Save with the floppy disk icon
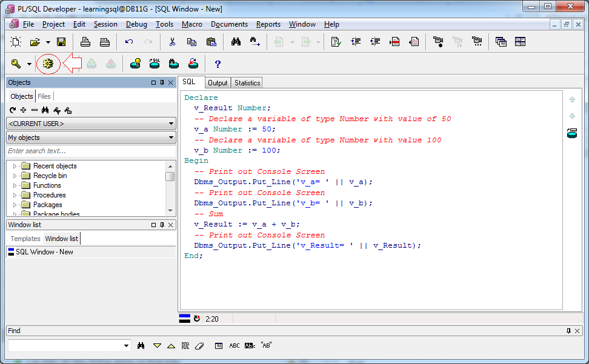The width and height of the screenshot is (589, 364). (x=61, y=42)
